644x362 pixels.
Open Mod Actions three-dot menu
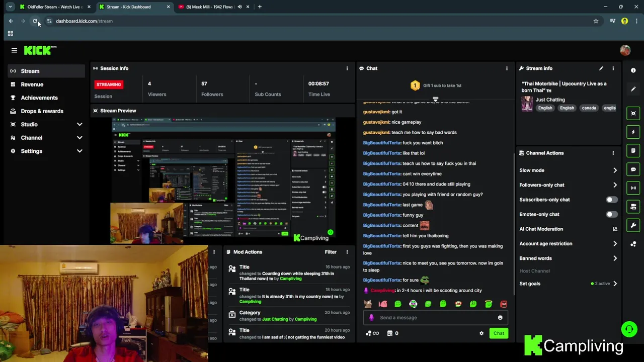click(347, 252)
